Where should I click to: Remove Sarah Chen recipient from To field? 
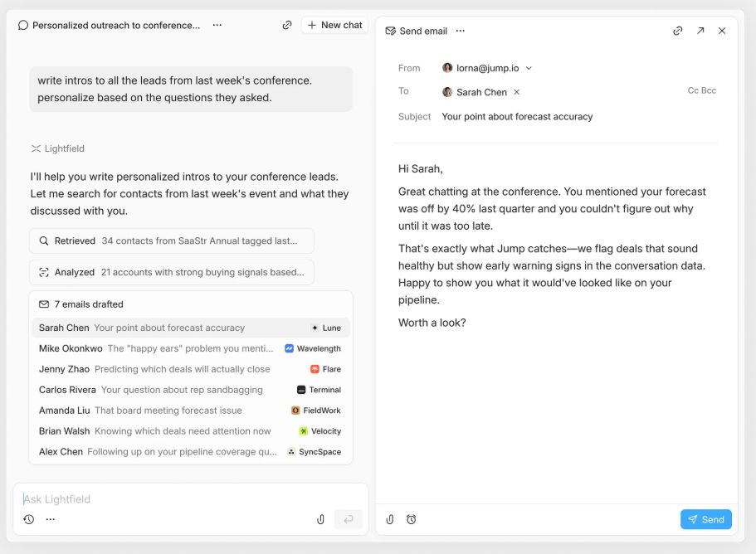pos(517,92)
